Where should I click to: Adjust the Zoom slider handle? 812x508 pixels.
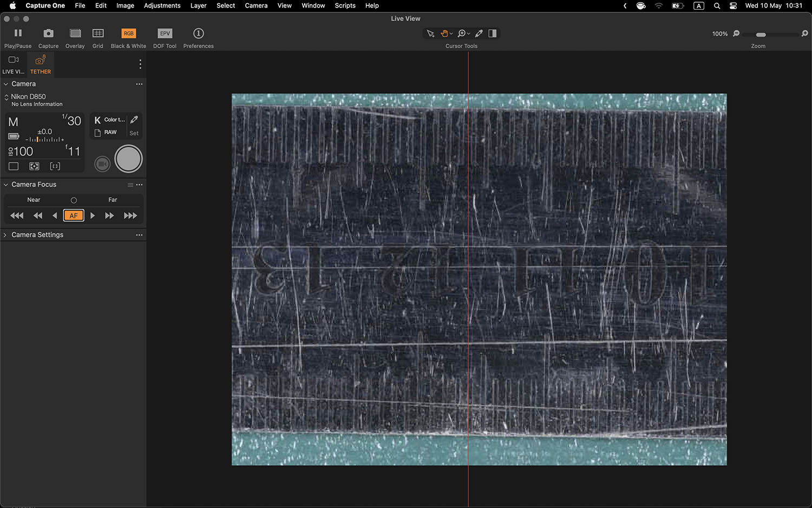(x=761, y=35)
